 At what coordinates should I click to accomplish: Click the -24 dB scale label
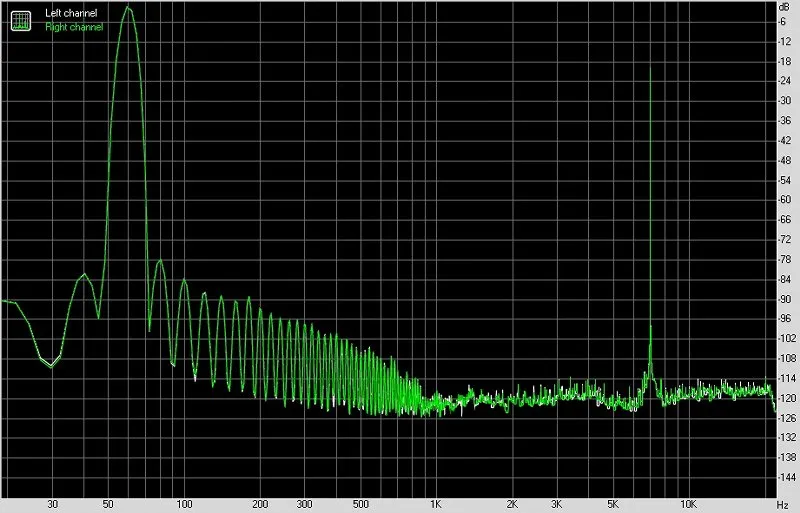(x=785, y=81)
